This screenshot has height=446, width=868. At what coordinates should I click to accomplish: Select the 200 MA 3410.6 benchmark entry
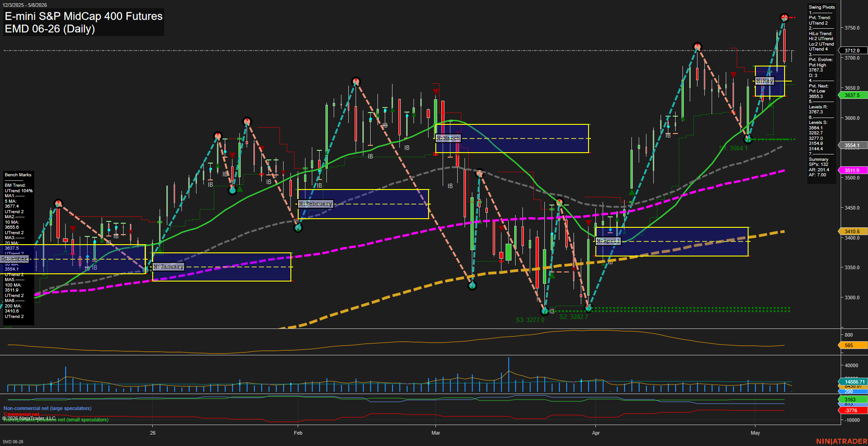pyautogui.click(x=13, y=308)
